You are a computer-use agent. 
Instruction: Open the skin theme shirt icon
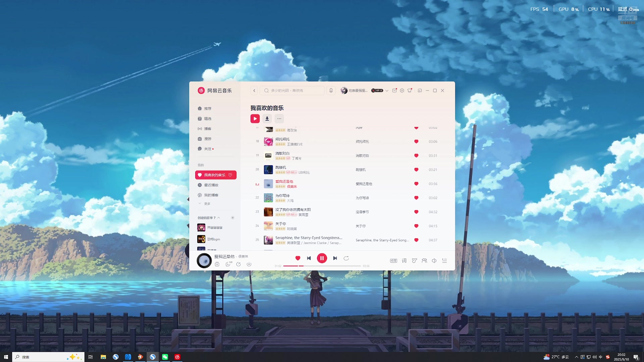click(x=410, y=90)
